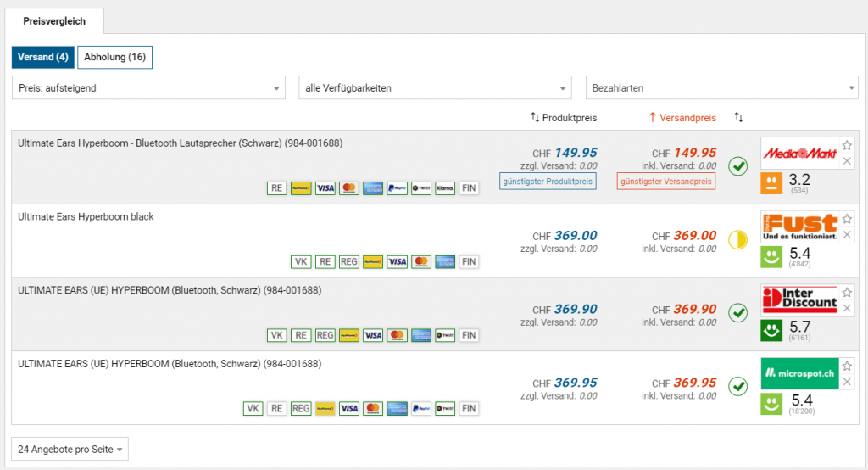Open the 'Ultimate Ears Hyperboom black' offer
The height and width of the screenshot is (470, 868).
tap(86, 217)
